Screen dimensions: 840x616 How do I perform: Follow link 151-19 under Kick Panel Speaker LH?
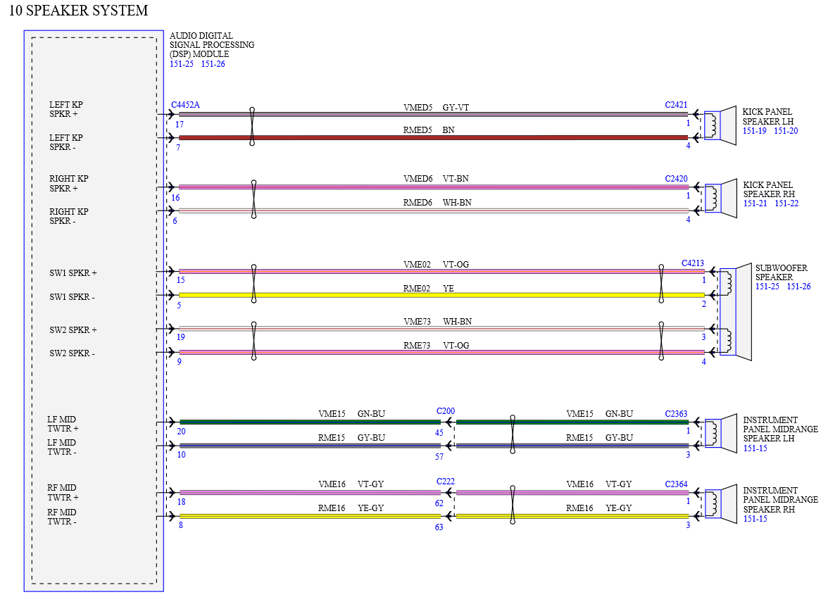[x=754, y=131]
